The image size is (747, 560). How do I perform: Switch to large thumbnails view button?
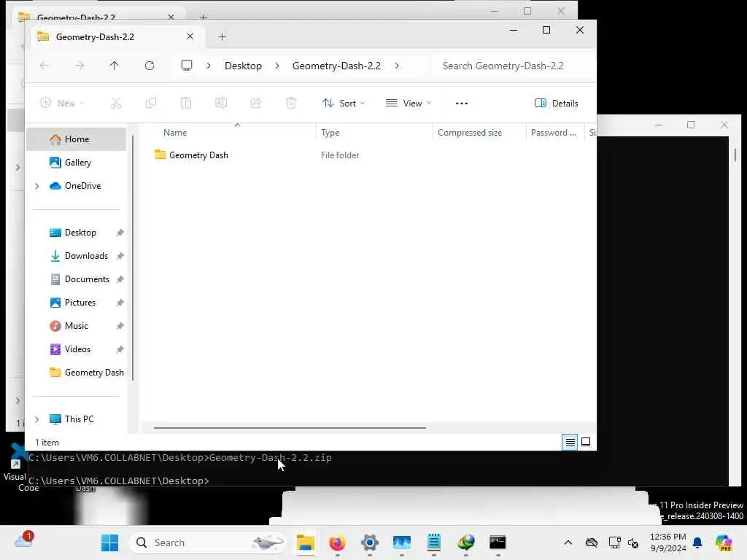586,443
